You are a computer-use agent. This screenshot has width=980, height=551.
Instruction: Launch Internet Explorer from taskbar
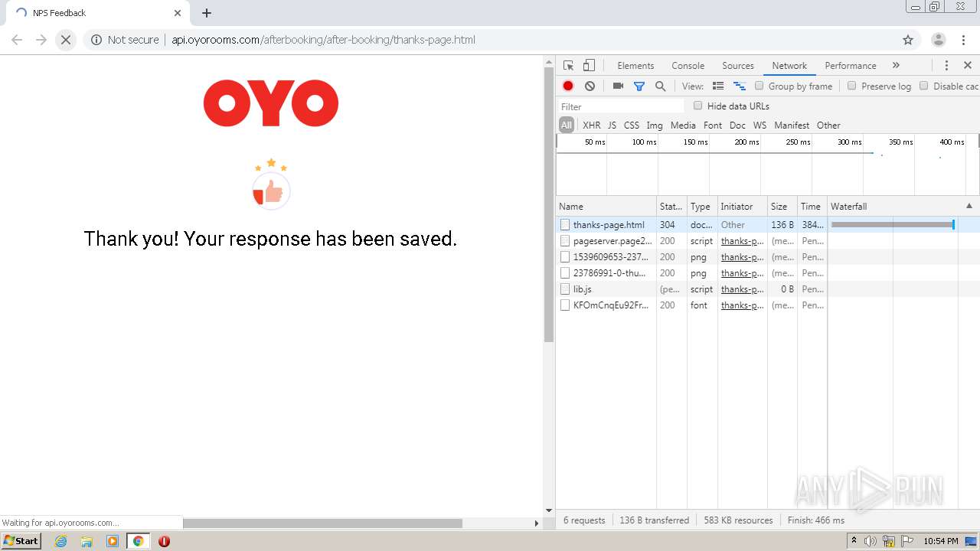click(x=61, y=541)
